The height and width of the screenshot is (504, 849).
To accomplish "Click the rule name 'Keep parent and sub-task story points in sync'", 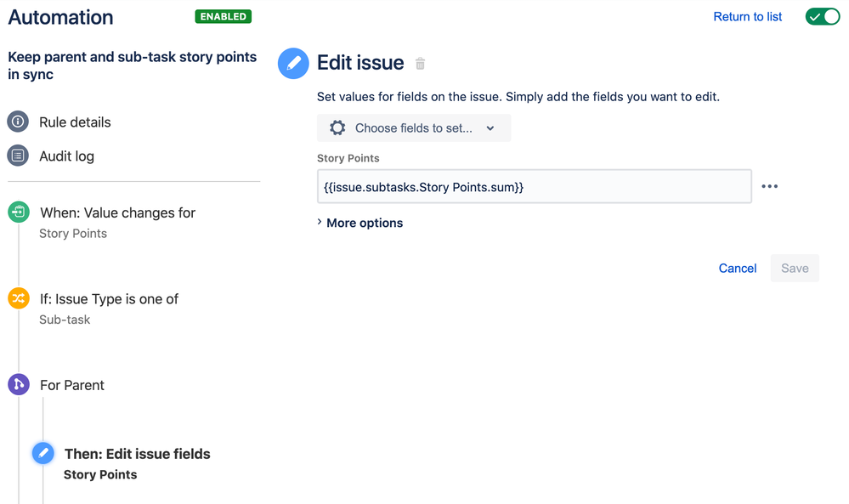I will click(132, 65).
